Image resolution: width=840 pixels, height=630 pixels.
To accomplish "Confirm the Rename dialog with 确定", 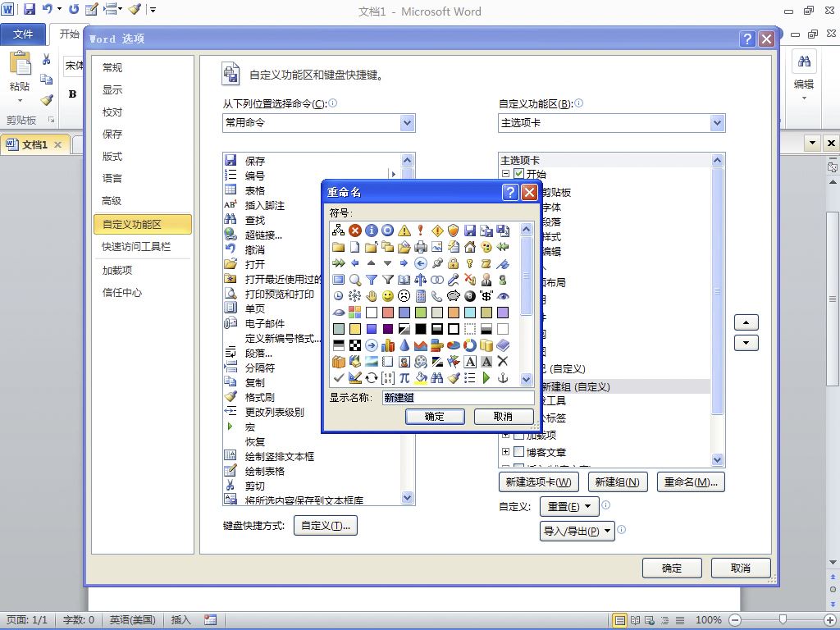I will pyautogui.click(x=435, y=416).
